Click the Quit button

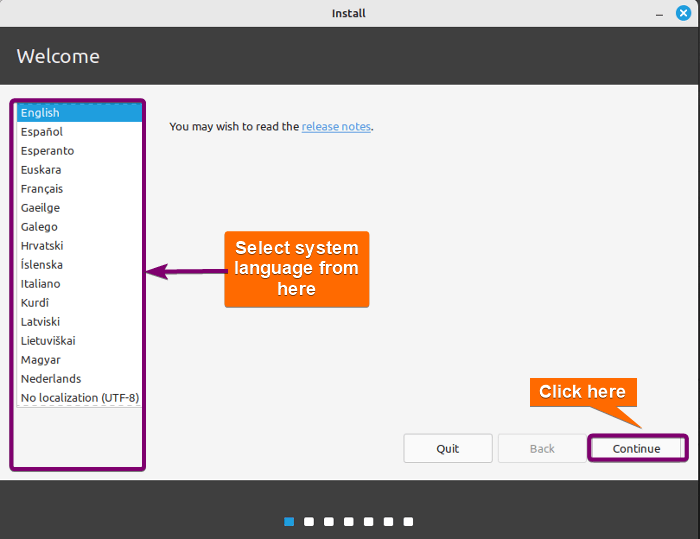click(448, 448)
